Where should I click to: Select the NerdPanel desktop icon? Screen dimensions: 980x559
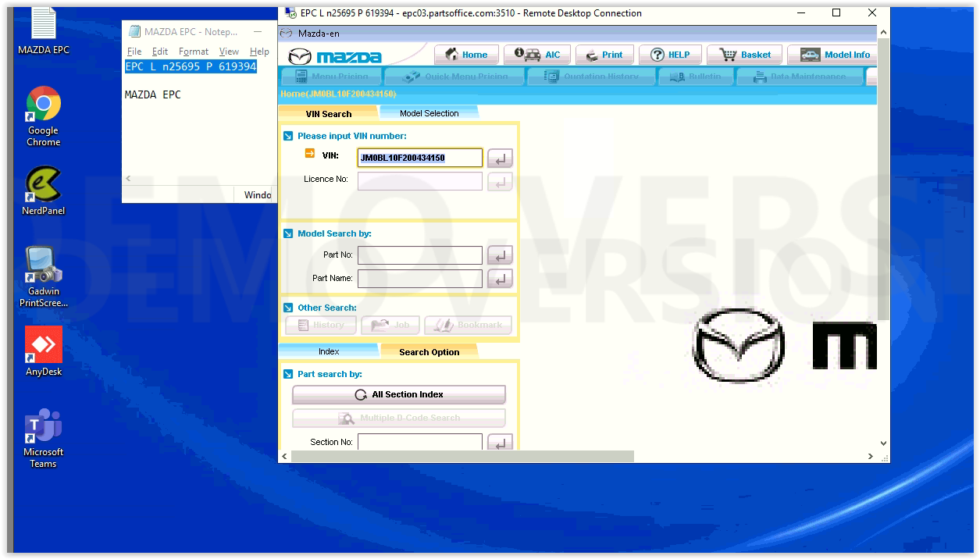[44, 191]
